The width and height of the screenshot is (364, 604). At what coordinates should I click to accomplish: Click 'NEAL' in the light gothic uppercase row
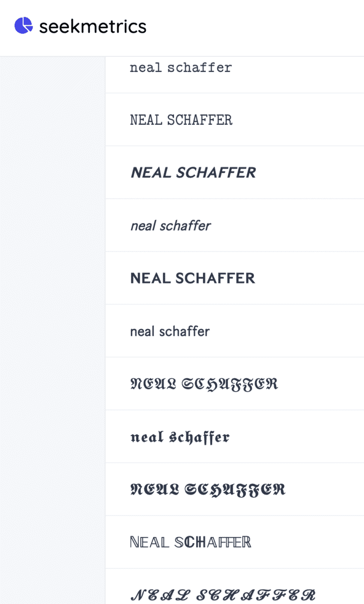pyautogui.click(x=149, y=385)
